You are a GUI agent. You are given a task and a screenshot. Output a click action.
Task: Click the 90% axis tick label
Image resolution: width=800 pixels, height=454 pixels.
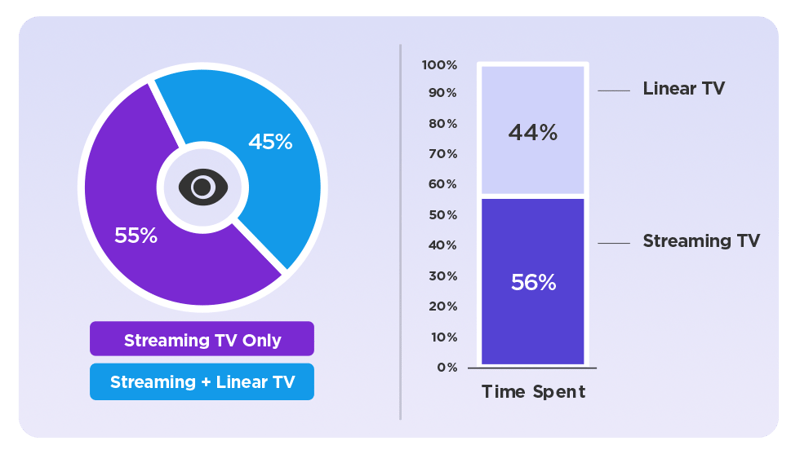[442, 93]
